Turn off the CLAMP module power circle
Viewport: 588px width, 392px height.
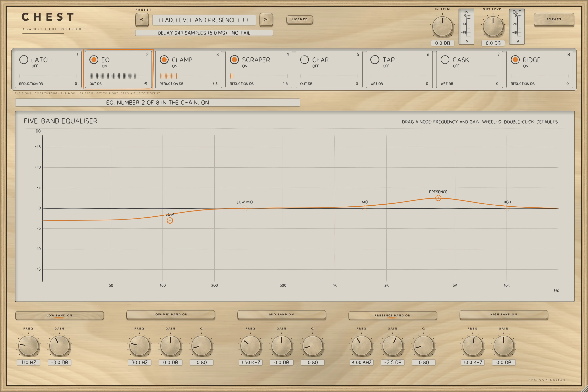point(164,59)
